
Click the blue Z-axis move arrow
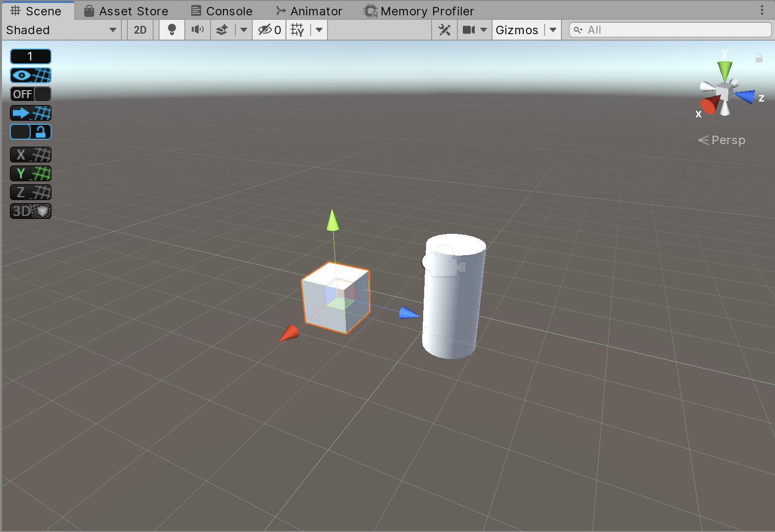(409, 313)
